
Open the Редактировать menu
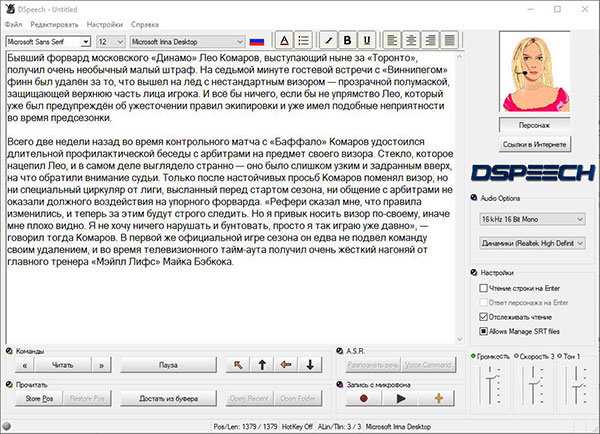click(x=54, y=24)
